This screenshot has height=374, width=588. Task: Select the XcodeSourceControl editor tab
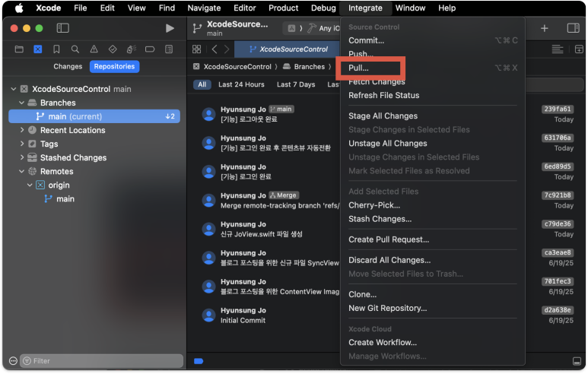[x=288, y=49]
